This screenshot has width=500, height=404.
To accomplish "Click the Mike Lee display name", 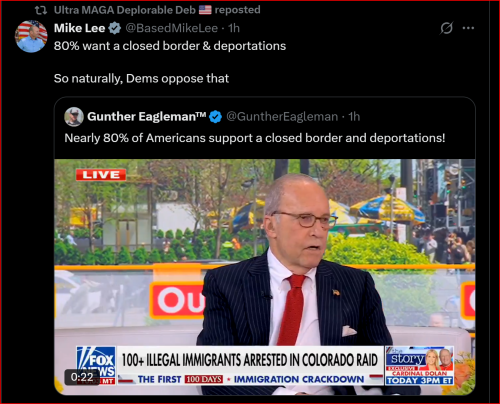I will pos(79,28).
